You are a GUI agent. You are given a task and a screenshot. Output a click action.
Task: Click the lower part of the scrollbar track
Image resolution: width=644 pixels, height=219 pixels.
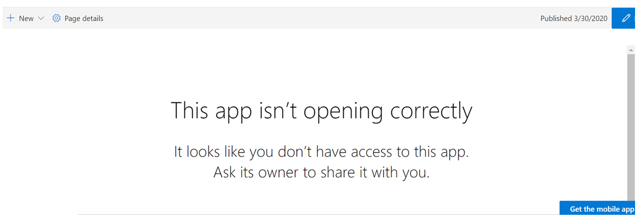click(x=631, y=194)
